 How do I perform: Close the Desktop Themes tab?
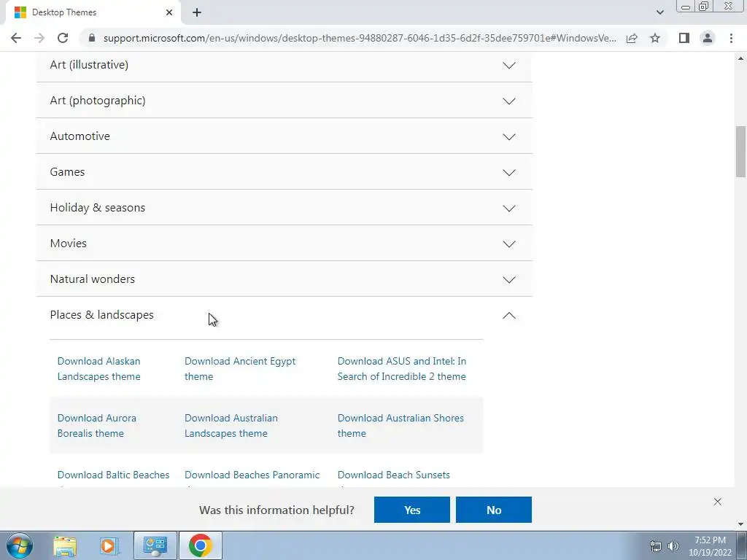pos(169,13)
